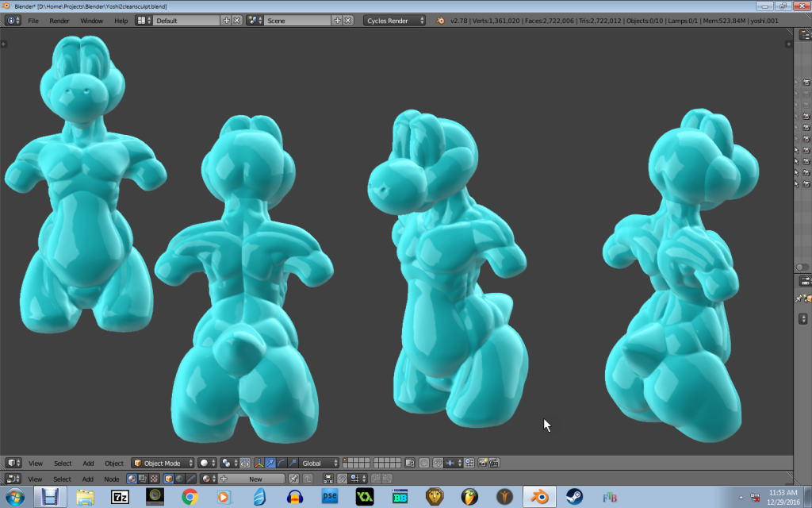Open the Help menu
Screen dimensions: 812x508
[x=121, y=21]
